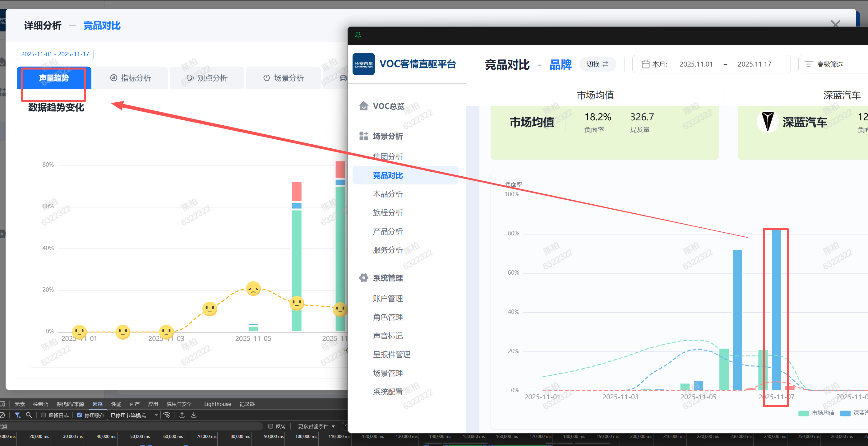
Task: Uncheck the 停用缓存 checkbox
Action: (x=80, y=415)
